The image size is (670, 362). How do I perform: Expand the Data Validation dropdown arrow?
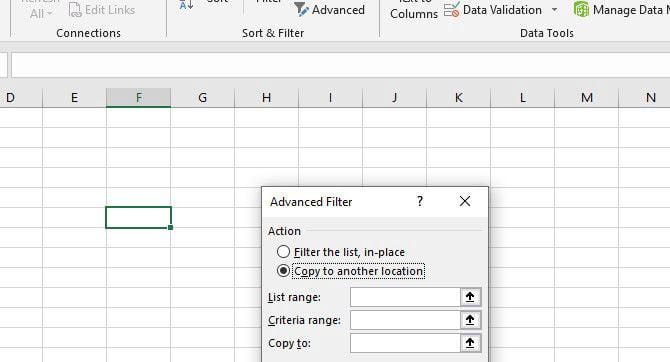pos(554,10)
